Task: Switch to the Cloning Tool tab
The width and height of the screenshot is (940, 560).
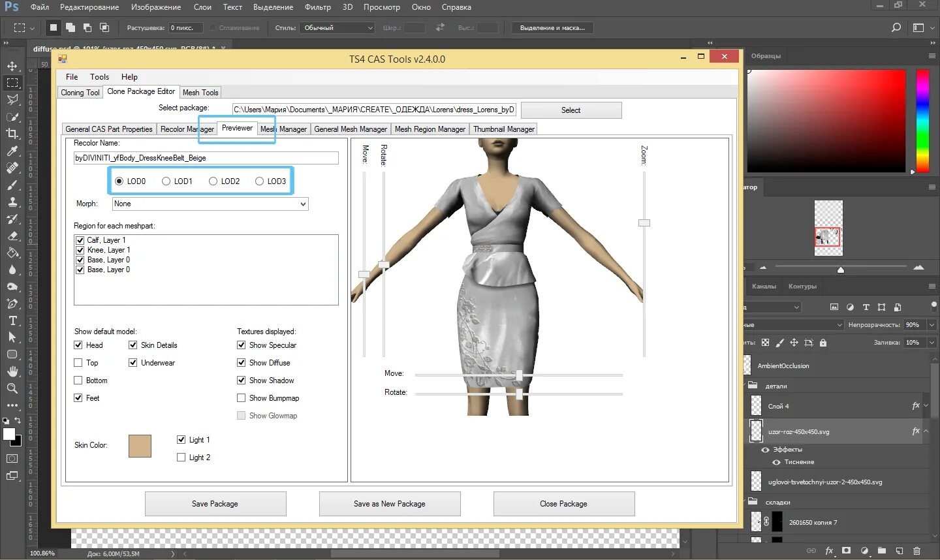Action: point(80,93)
